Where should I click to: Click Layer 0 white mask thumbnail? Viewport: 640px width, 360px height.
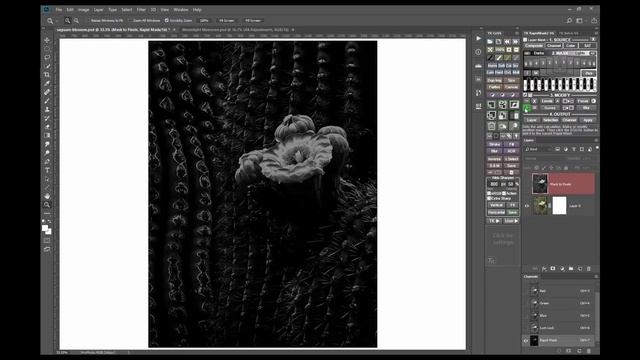point(560,206)
